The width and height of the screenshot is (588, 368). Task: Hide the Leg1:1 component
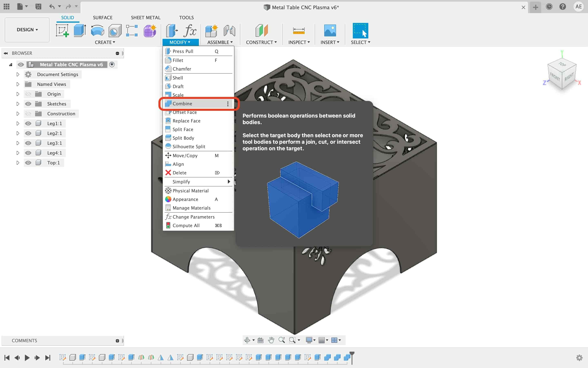pyautogui.click(x=28, y=123)
